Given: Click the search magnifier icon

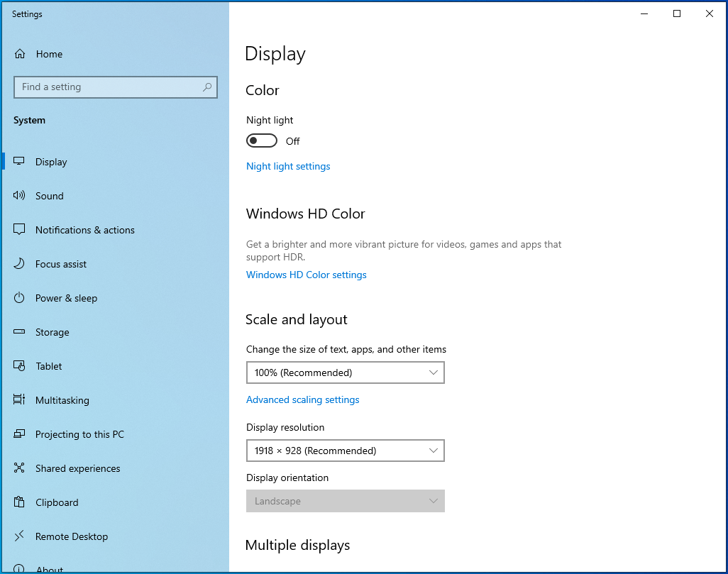Looking at the screenshot, I should coord(206,87).
